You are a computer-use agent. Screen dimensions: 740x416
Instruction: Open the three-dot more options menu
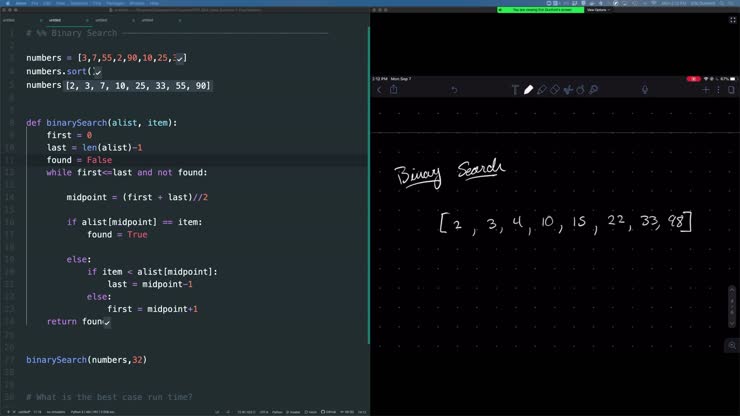point(718,90)
